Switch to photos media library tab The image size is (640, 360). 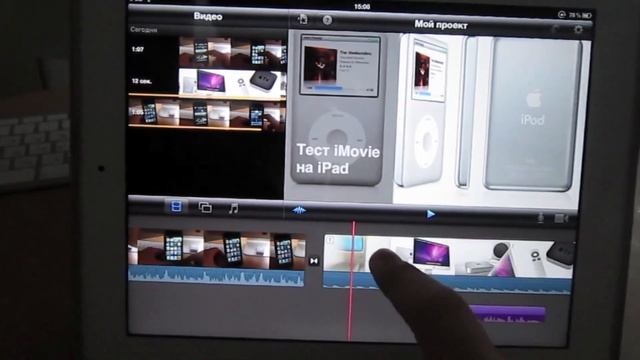pyautogui.click(x=205, y=207)
